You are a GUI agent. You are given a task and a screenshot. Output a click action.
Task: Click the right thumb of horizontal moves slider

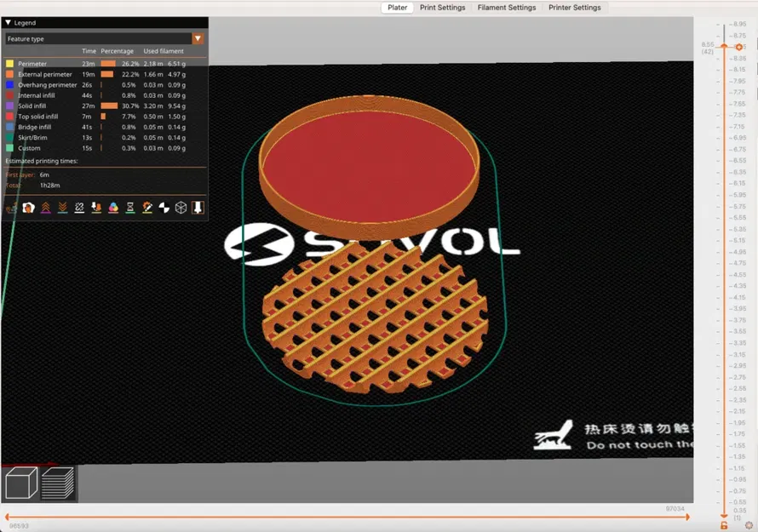coord(687,517)
